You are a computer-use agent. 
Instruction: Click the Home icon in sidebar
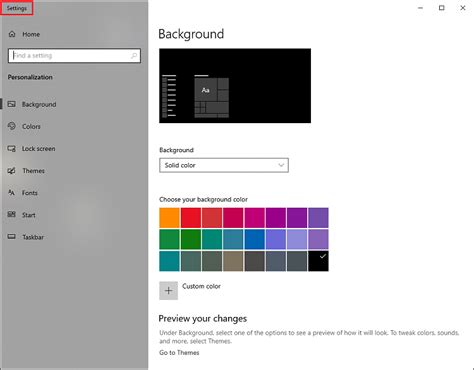coord(12,34)
